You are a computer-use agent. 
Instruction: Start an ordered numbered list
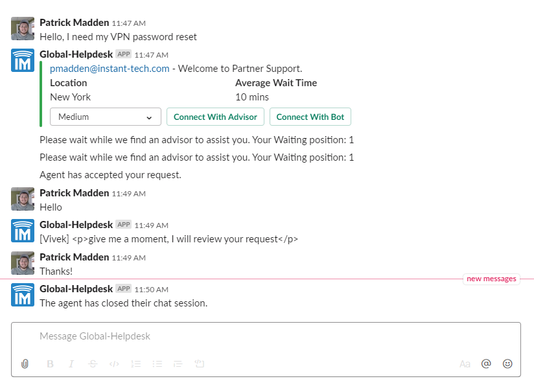click(x=135, y=363)
